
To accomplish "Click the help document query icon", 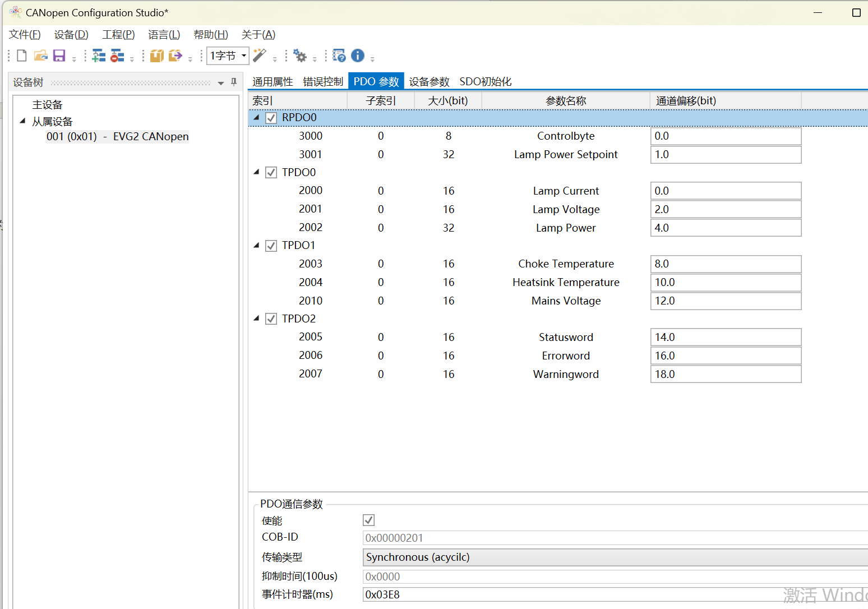I will click(x=339, y=56).
